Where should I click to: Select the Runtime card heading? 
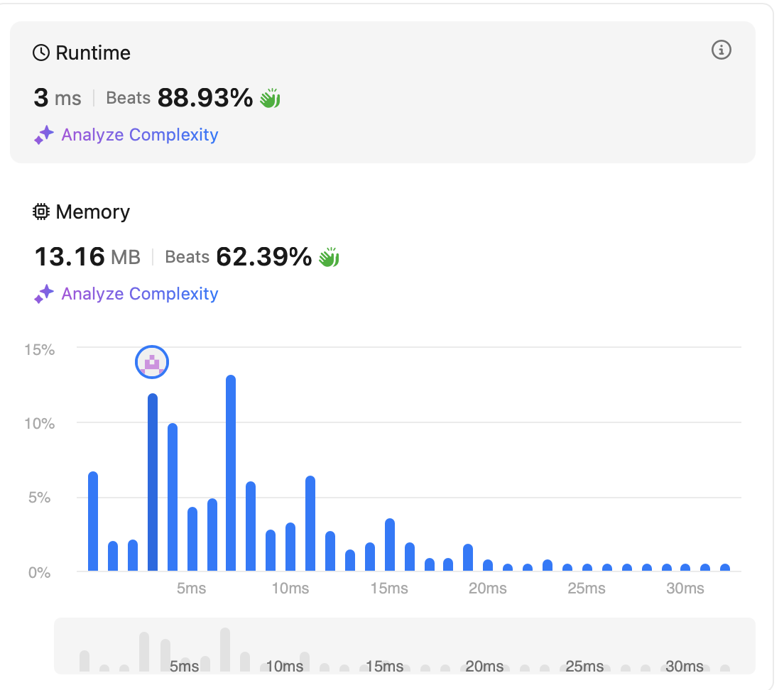[92, 53]
